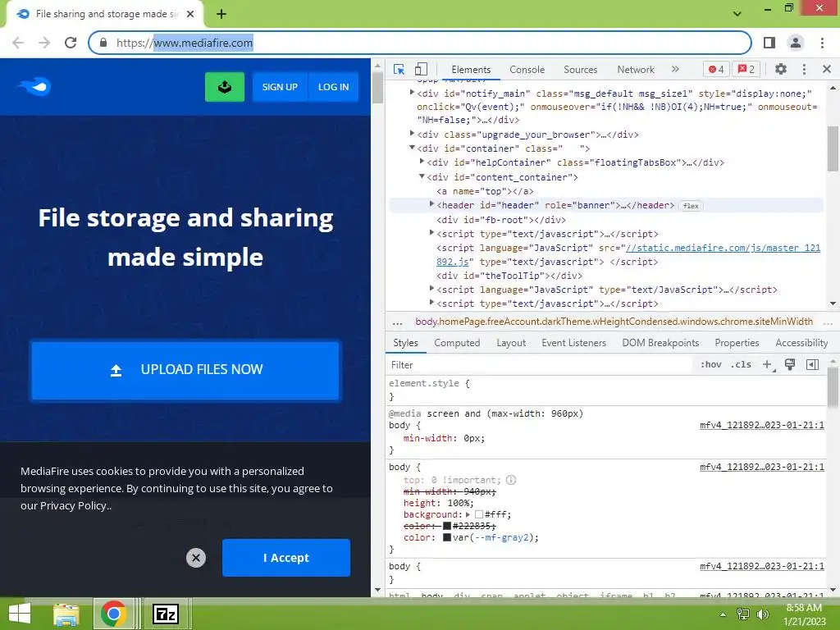Screen dimensions: 840x630
Task: Click the browser address bar
Action: pyautogui.click(x=420, y=43)
